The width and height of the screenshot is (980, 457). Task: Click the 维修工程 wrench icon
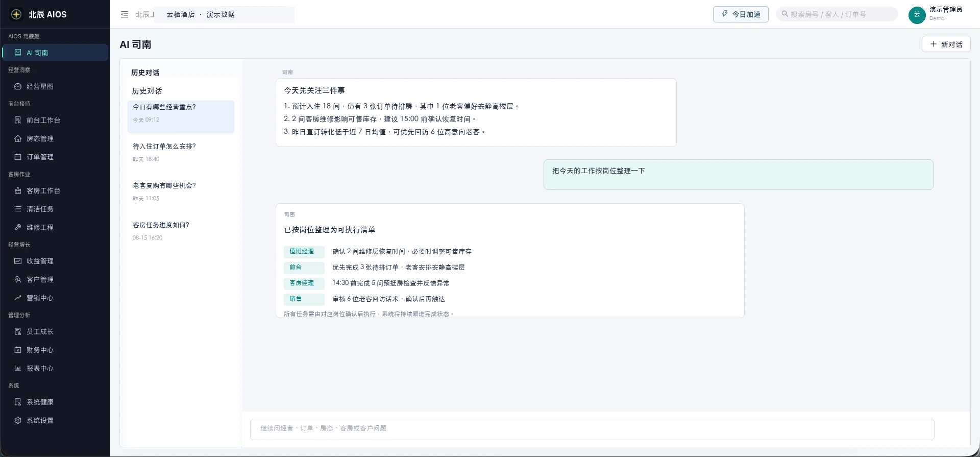coord(18,227)
